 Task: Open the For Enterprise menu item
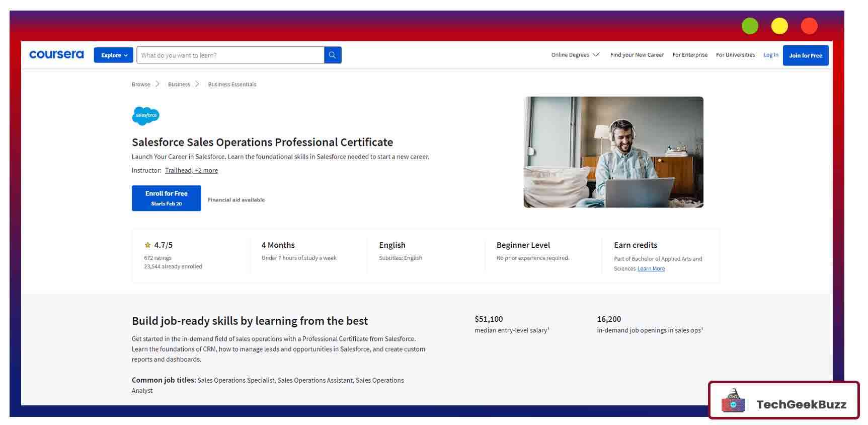pyautogui.click(x=689, y=55)
